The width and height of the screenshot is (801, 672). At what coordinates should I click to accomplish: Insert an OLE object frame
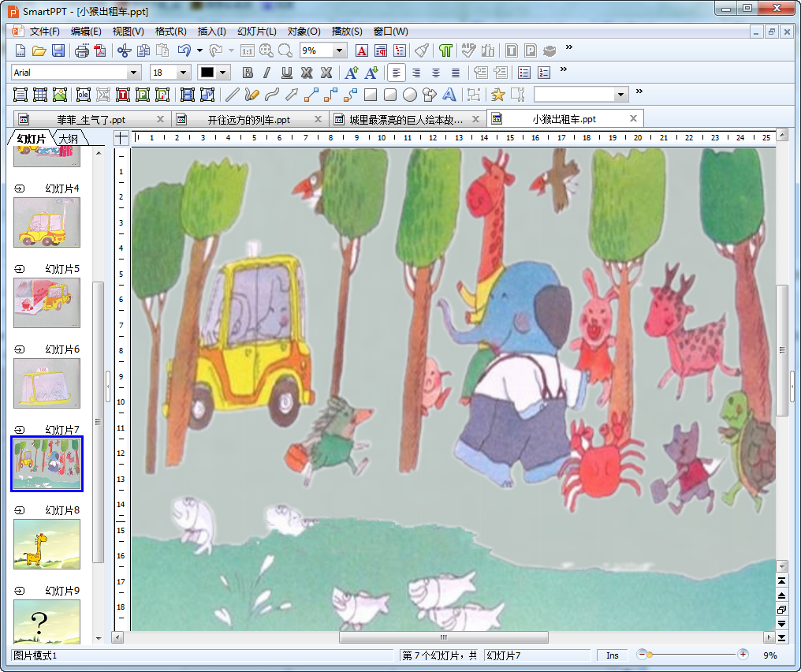84,95
